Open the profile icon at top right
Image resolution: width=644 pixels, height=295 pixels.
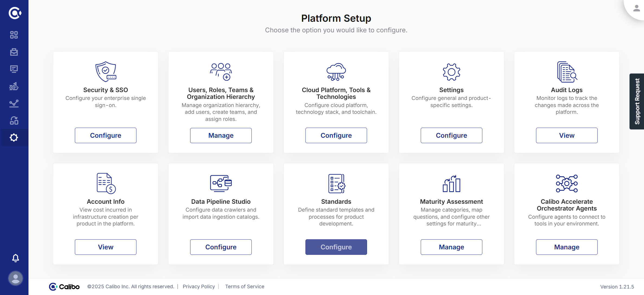coord(636,8)
